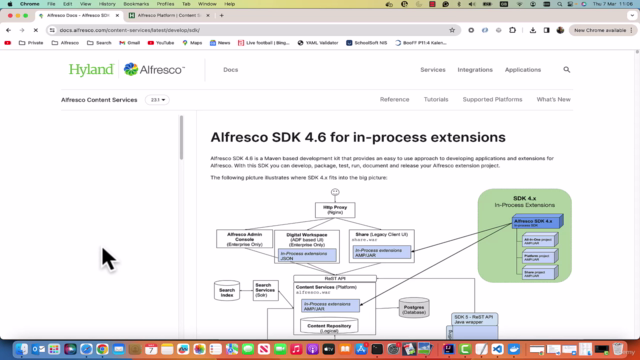Image resolution: width=640 pixels, height=360 pixels.
Task: Stop loading the page
Action: tap(36, 30)
